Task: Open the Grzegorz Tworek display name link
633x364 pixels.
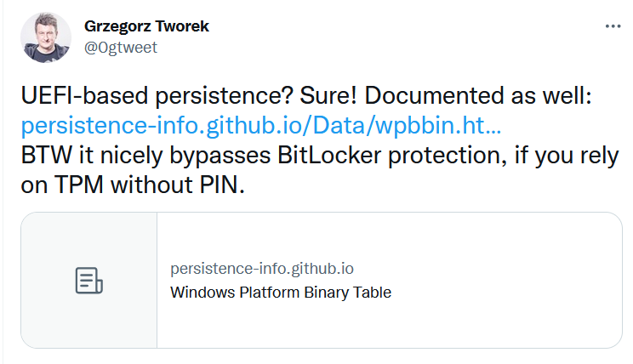Action: click(x=146, y=26)
